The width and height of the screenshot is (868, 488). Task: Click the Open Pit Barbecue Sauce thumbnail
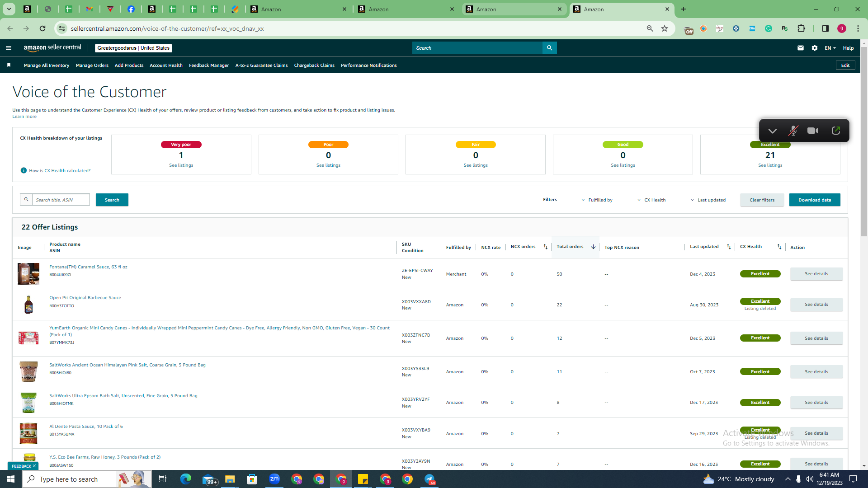coord(28,305)
